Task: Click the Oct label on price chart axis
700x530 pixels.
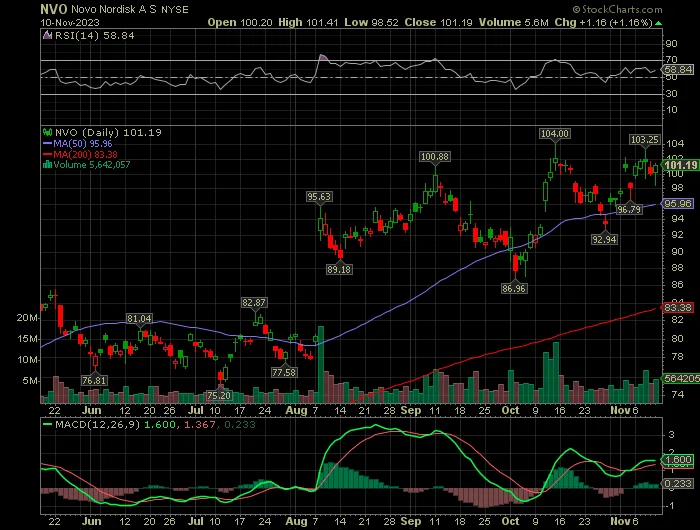Action: pos(510,410)
